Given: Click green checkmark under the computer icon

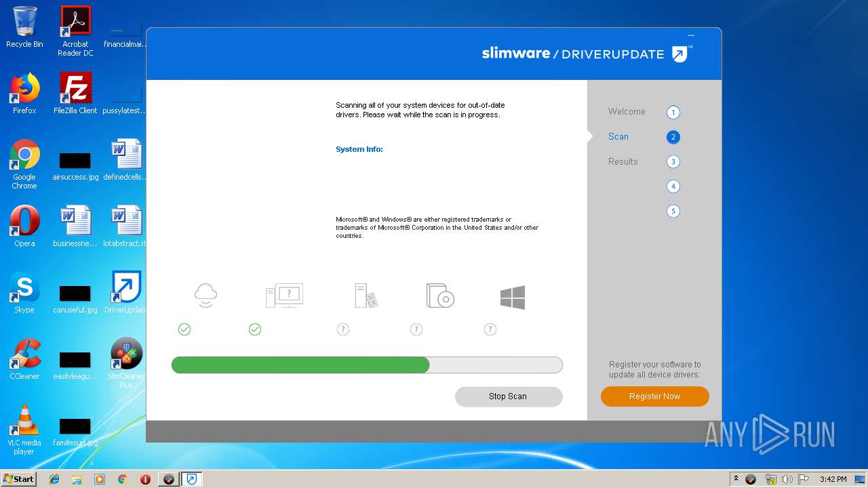Looking at the screenshot, I should (255, 329).
